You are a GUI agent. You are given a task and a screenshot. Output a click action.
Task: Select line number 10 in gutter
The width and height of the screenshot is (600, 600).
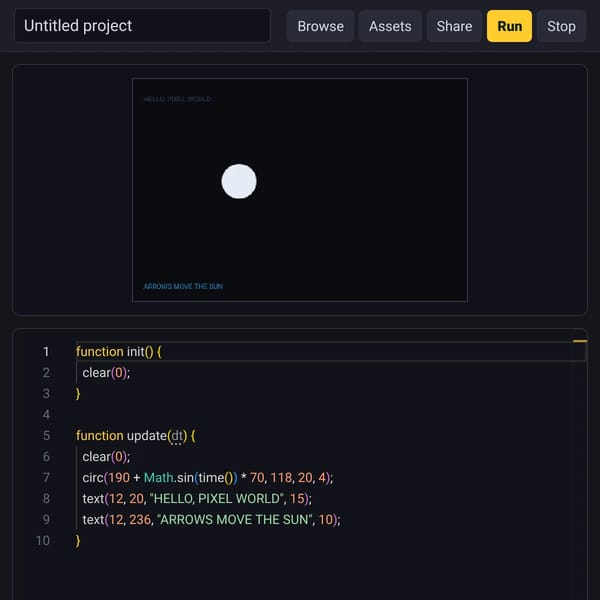click(x=43, y=541)
